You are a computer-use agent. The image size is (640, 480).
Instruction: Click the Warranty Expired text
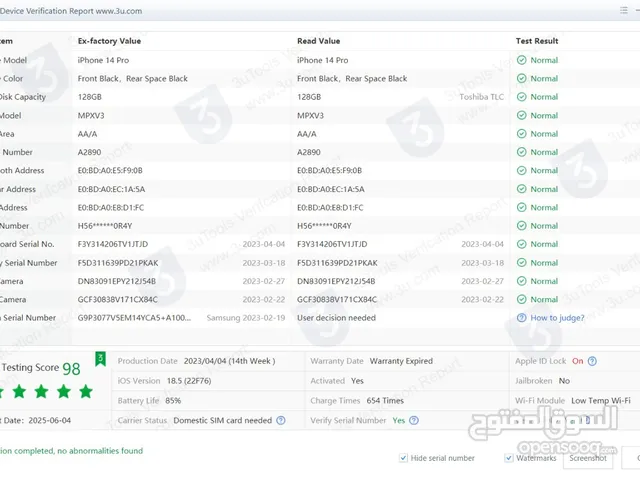click(401, 361)
